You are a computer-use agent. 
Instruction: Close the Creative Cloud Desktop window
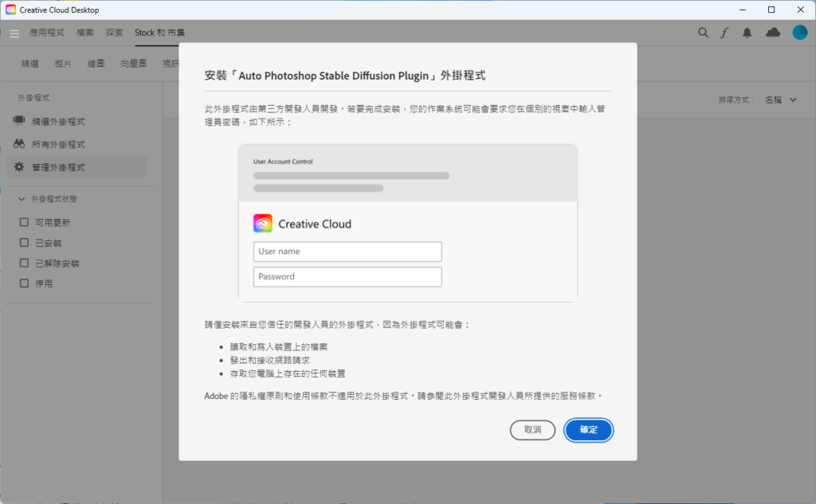pyautogui.click(x=800, y=10)
